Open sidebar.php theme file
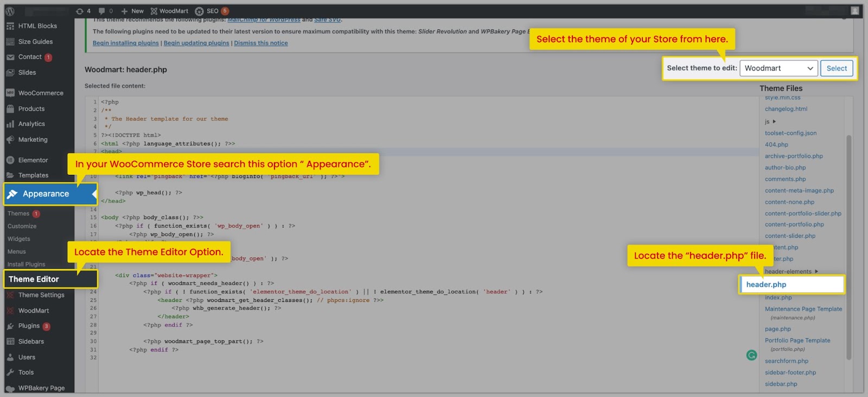 781,384
